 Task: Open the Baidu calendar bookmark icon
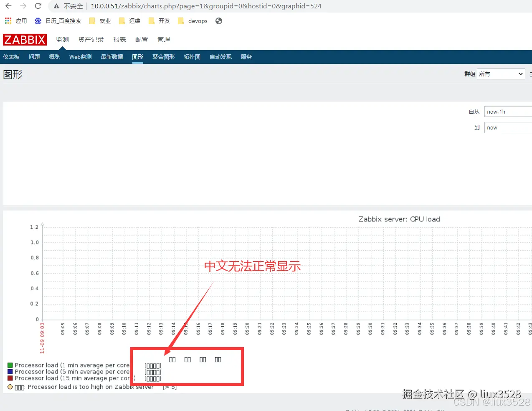(38, 21)
